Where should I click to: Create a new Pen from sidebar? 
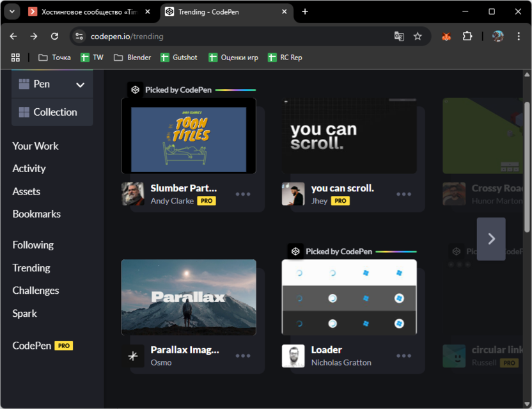point(41,84)
